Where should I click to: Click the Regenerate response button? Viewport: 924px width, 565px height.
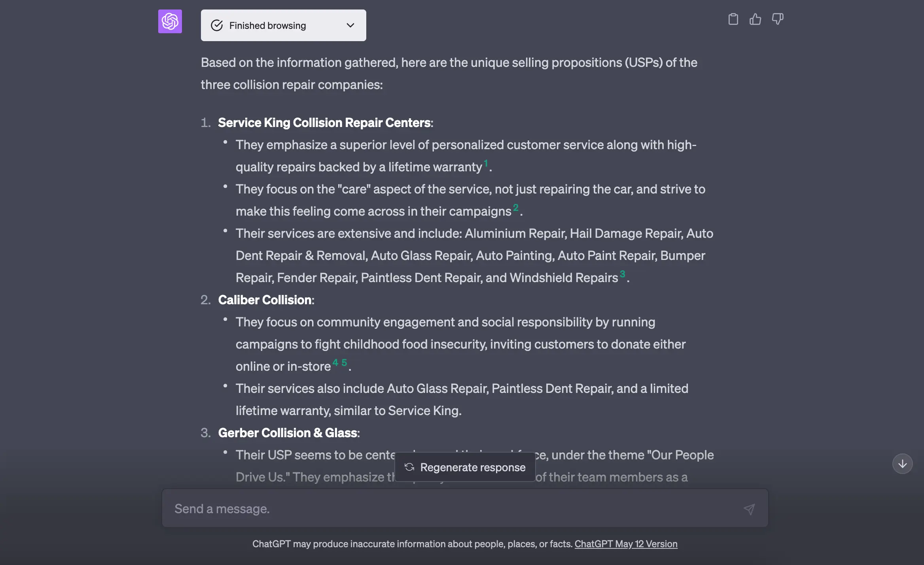click(x=465, y=467)
